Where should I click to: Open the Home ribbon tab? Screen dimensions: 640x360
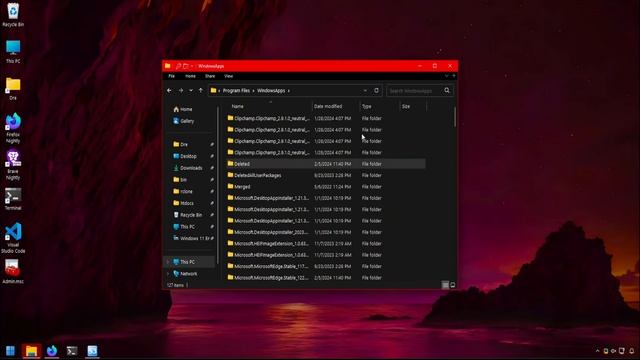(x=190, y=76)
